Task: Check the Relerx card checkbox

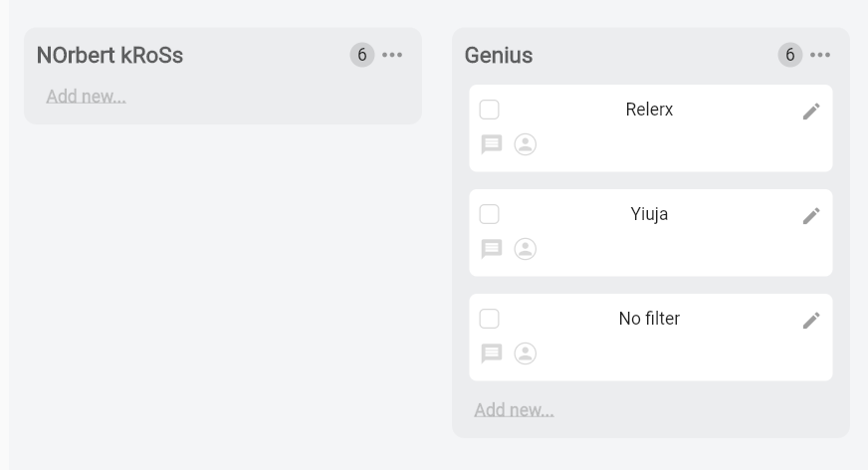Action: [x=489, y=110]
